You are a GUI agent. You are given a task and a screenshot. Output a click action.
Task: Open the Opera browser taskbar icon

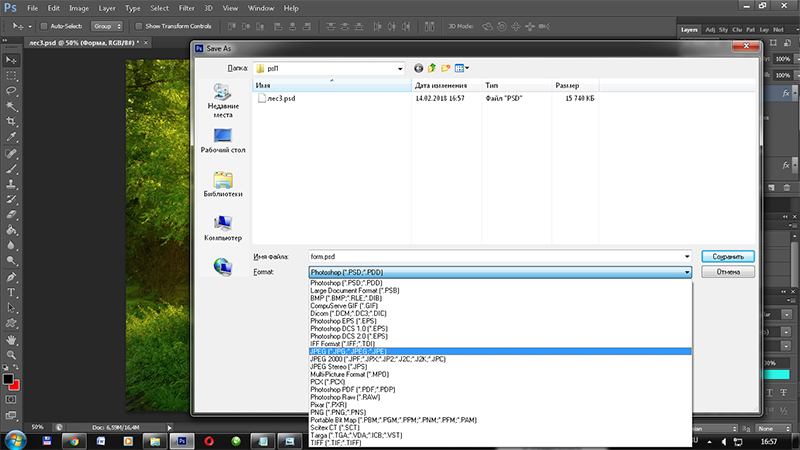tap(209, 441)
